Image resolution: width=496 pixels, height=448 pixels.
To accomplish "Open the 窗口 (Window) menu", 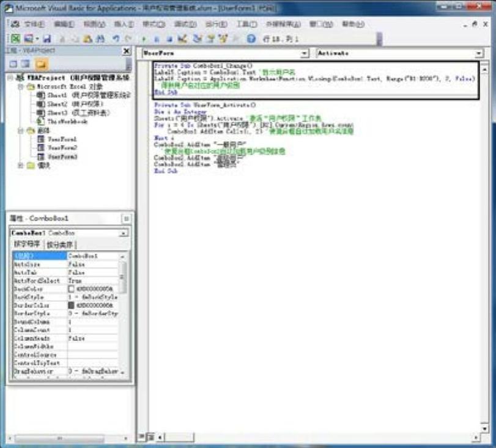I will [321, 24].
